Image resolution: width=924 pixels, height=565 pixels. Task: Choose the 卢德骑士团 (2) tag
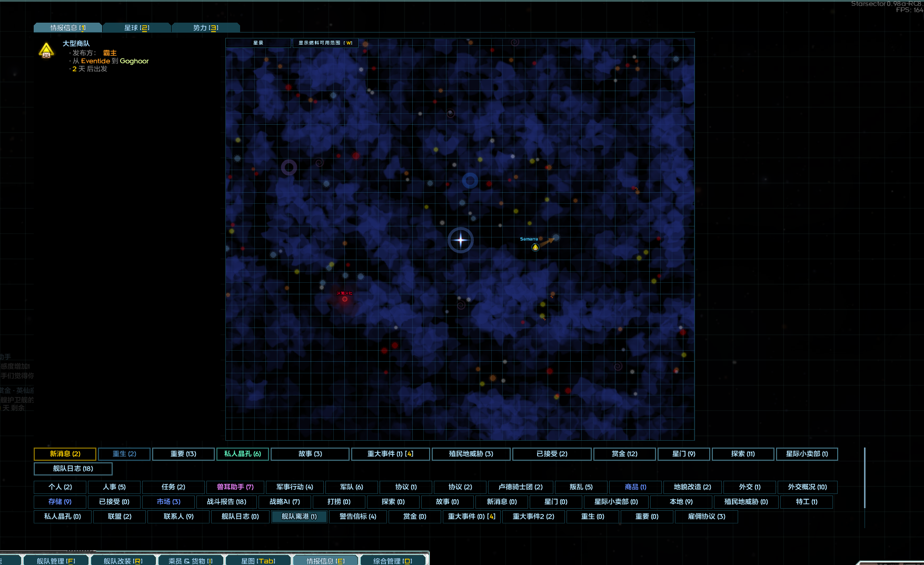pyautogui.click(x=521, y=487)
